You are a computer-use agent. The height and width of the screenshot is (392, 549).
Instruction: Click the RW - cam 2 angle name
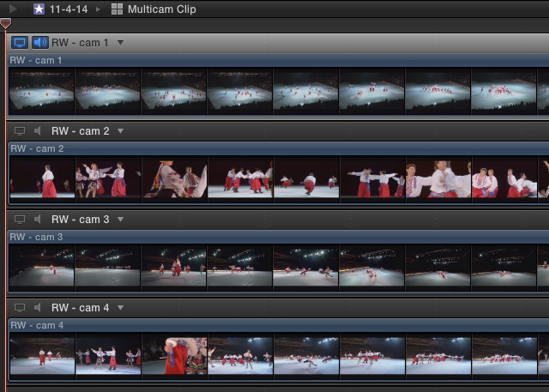point(80,131)
